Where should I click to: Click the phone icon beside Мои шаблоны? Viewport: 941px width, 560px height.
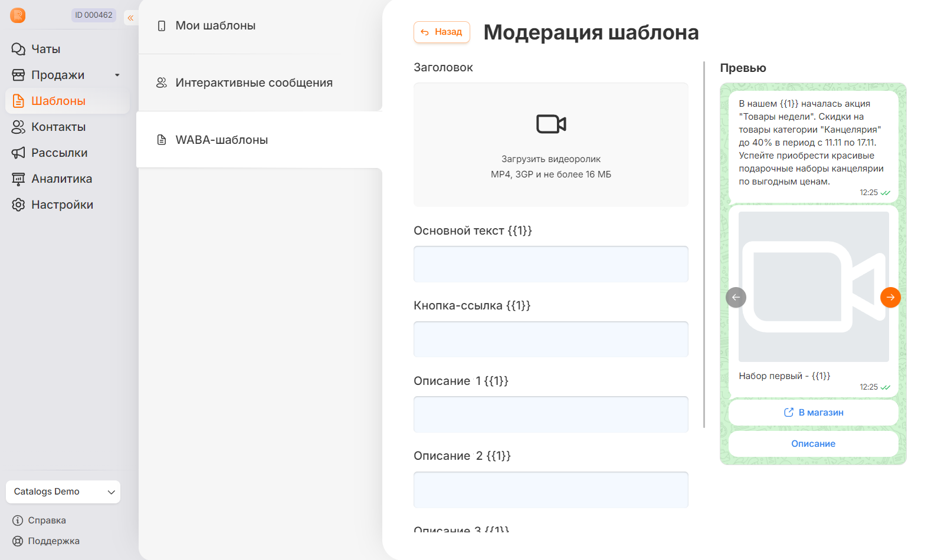[x=162, y=26]
